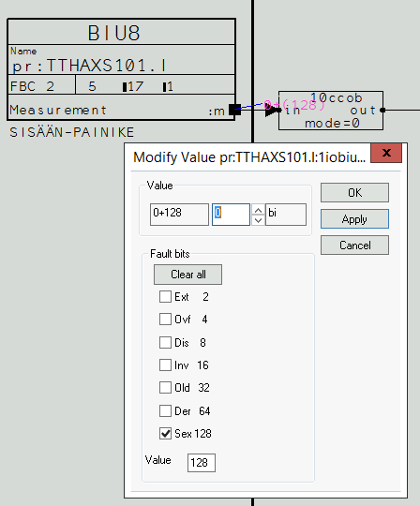The height and width of the screenshot is (506, 420).
Task: Enable the Old 32 fault bit
Action: tap(165, 388)
